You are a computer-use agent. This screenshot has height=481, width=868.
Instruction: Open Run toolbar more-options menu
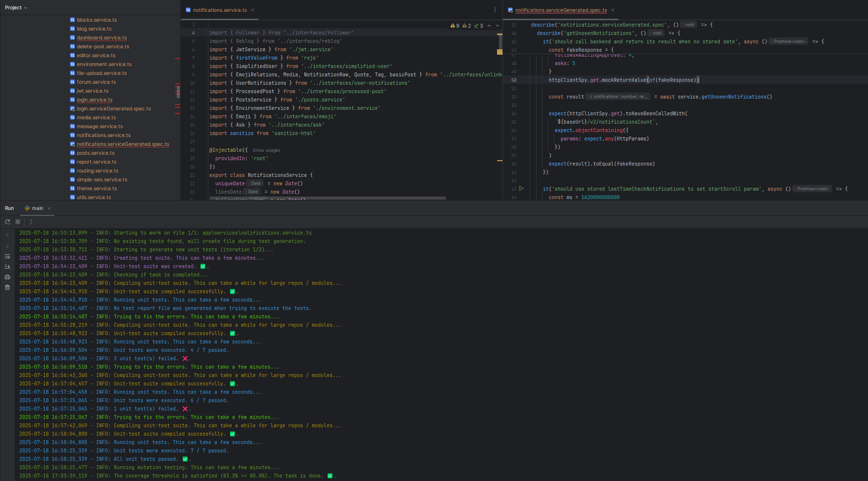point(31,222)
